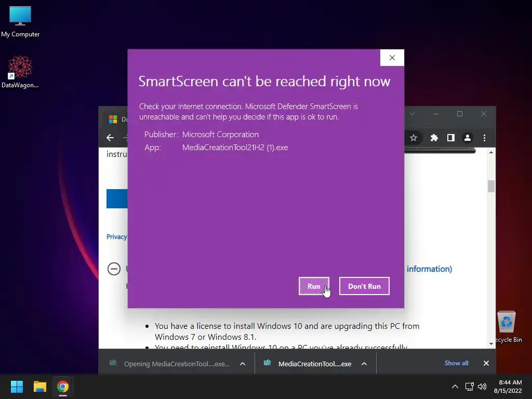
Task: Show hidden system tray icons
Action: (455, 387)
